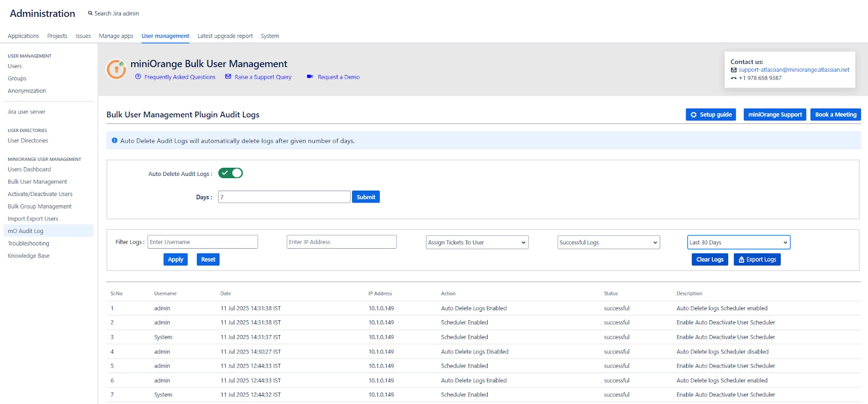Open the Assign Tickets To User dropdown
The height and width of the screenshot is (404, 868).
click(477, 242)
